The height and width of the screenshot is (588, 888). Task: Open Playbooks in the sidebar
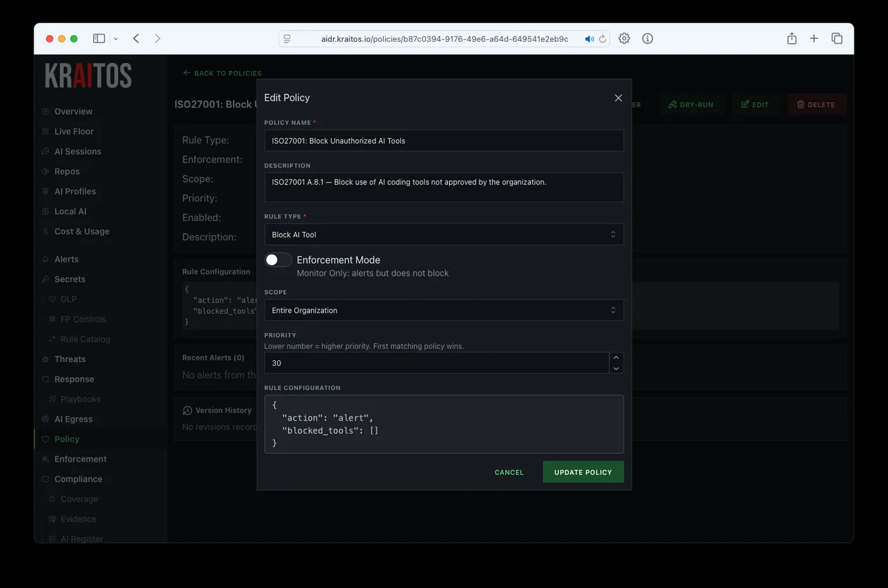coord(81,399)
